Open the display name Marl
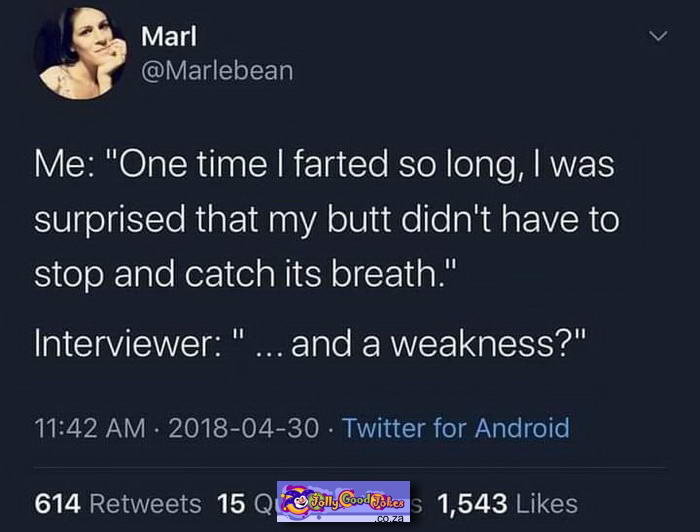The image size is (700, 532). pos(169,36)
